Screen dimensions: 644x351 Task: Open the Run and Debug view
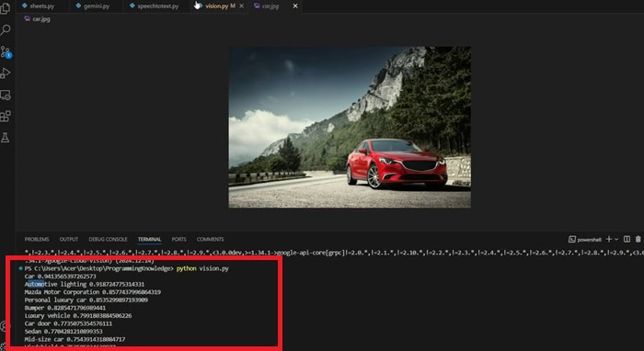pos(6,74)
